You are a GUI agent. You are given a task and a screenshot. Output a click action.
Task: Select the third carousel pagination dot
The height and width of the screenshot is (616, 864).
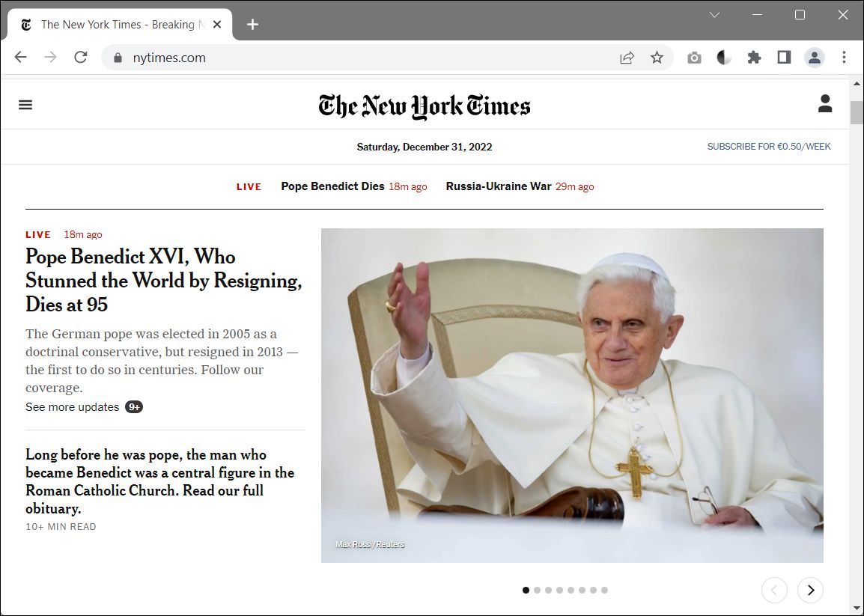tap(548, 590)
